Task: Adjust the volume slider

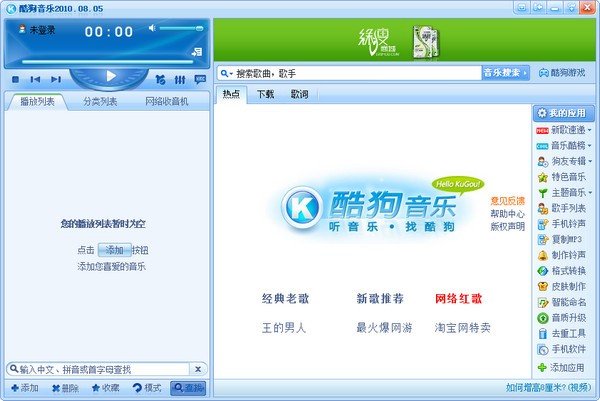Action: (181, 28)
